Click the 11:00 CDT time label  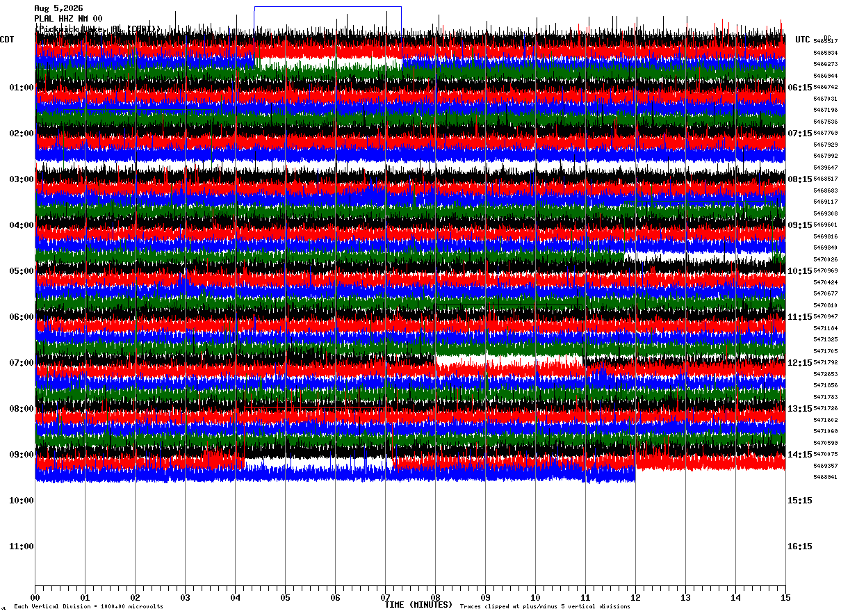[22, 546]
